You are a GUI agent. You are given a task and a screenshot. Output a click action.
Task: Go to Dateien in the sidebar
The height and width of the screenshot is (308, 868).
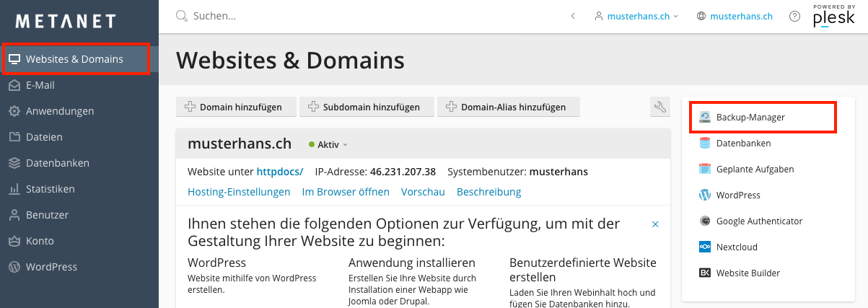pyautogui.click(x=44, y=137)
